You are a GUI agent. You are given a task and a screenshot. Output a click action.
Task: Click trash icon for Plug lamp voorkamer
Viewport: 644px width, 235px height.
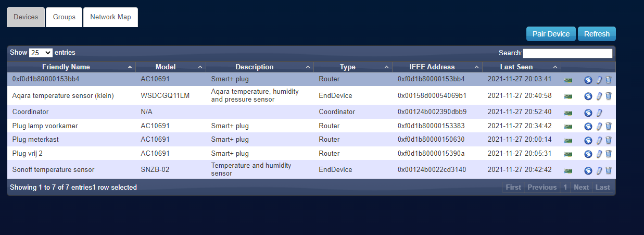tap(608, 127)
